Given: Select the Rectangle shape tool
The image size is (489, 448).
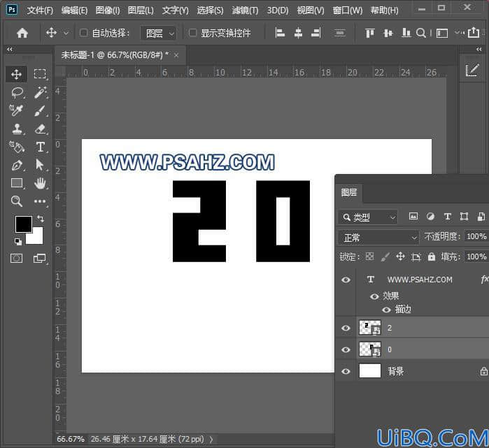Looking at the screenshot, I should 17,183.
